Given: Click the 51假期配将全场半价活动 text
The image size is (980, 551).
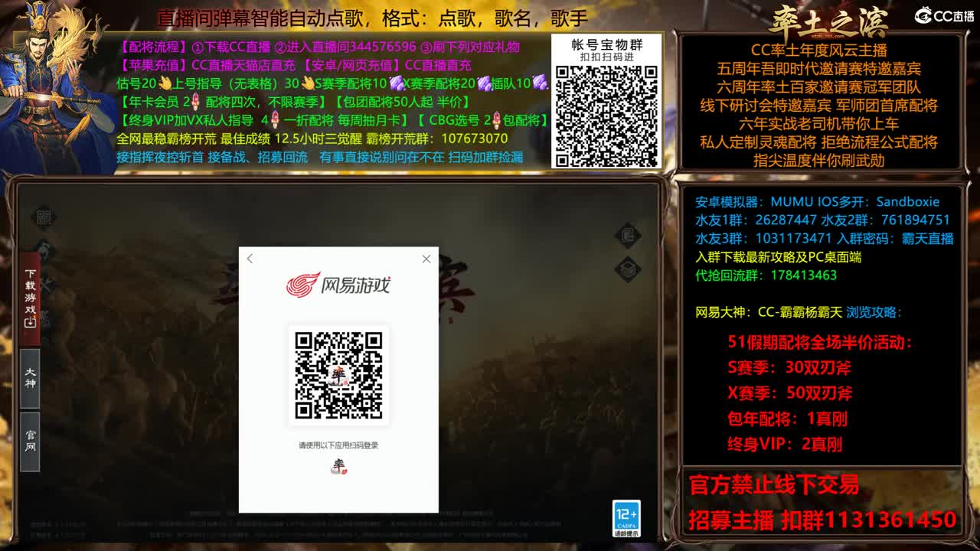Looking at the screenshot, I should point(820,343).
